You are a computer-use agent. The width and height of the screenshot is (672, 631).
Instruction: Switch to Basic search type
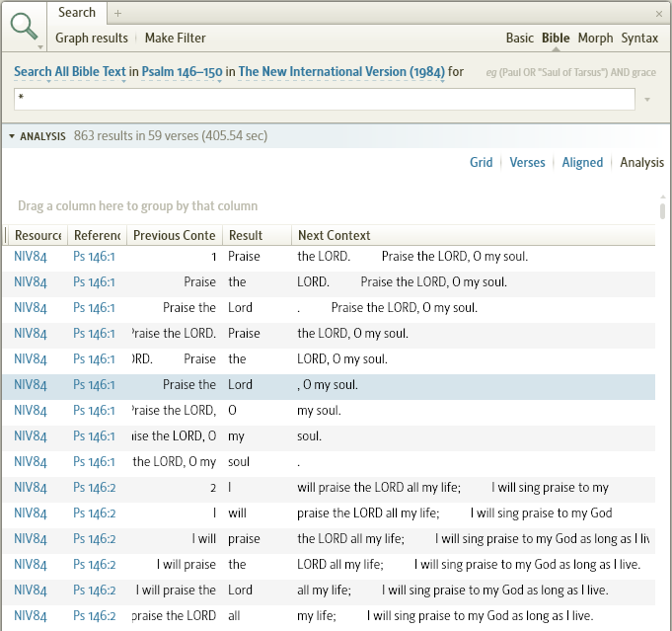pos(519,39)
